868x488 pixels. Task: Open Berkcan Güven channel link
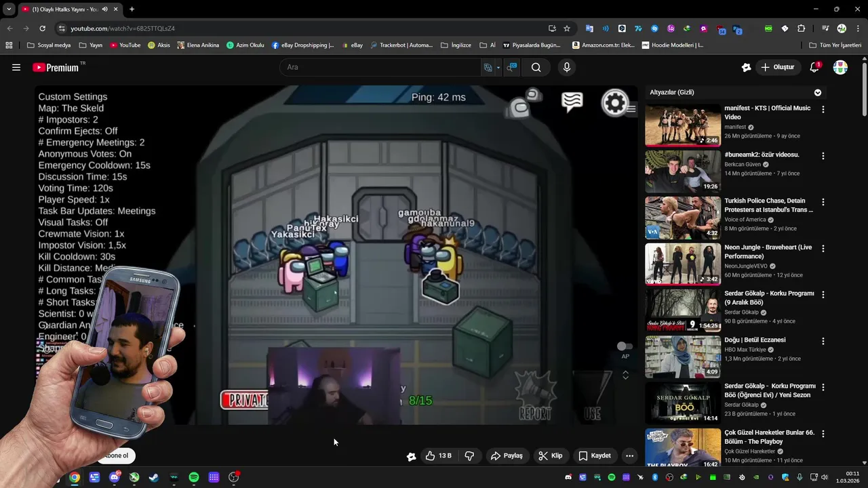[x=741, y=165]
